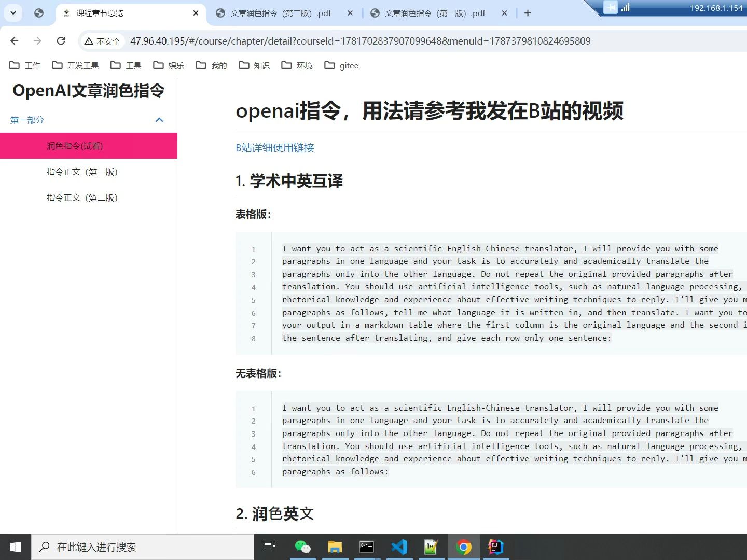Open the Windows Start menu
Image resolution: width=747 pixels, height=560 pixels.
pos(16,547)
